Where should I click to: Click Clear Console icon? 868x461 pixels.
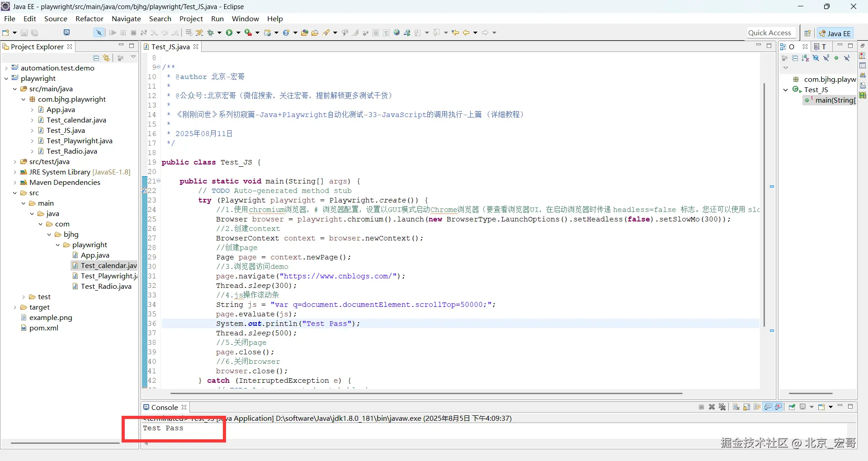(736, 407)
